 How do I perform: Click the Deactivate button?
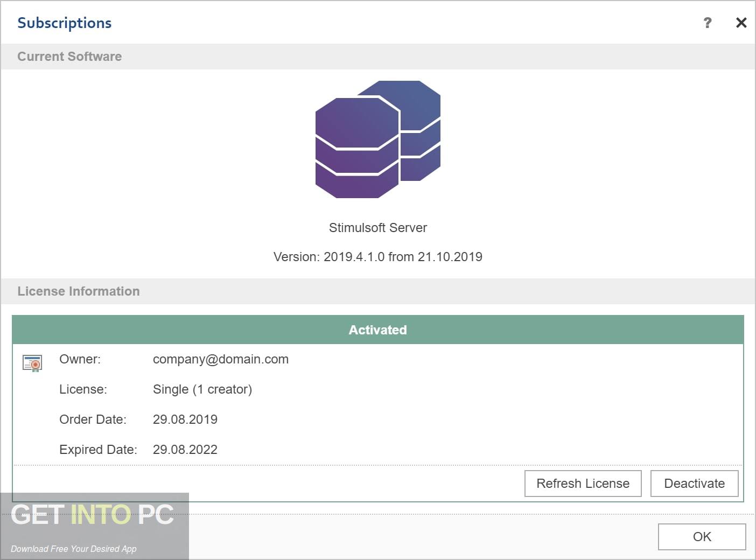[x=694, y=484]
